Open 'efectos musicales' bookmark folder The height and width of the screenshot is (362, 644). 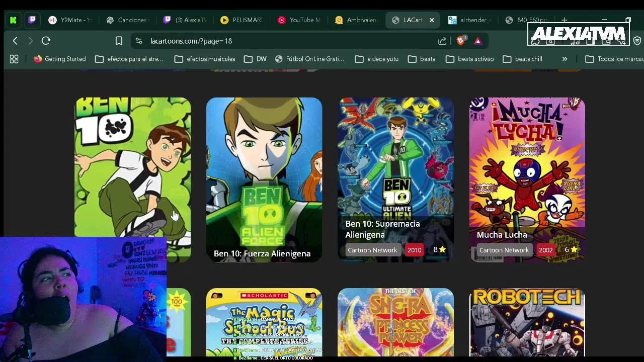point(205,59)
